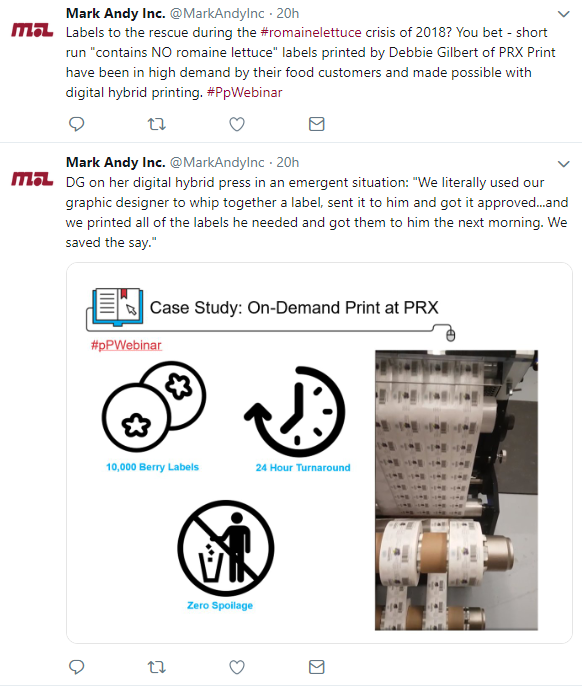Open the #romainelettuce hashtag
Image resolution: width=582 pixels, height=696 pixels.
coord(311,32)
